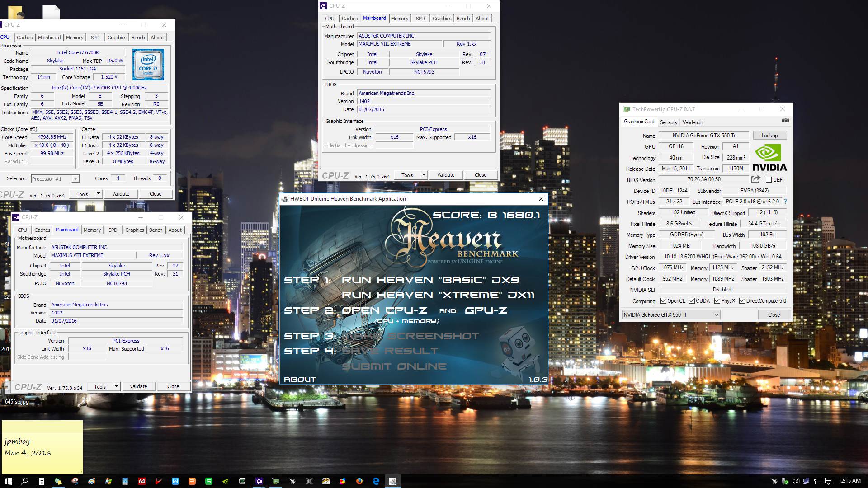
Task: Click About in Heaven benchmark window
Action: pos(300,380)
